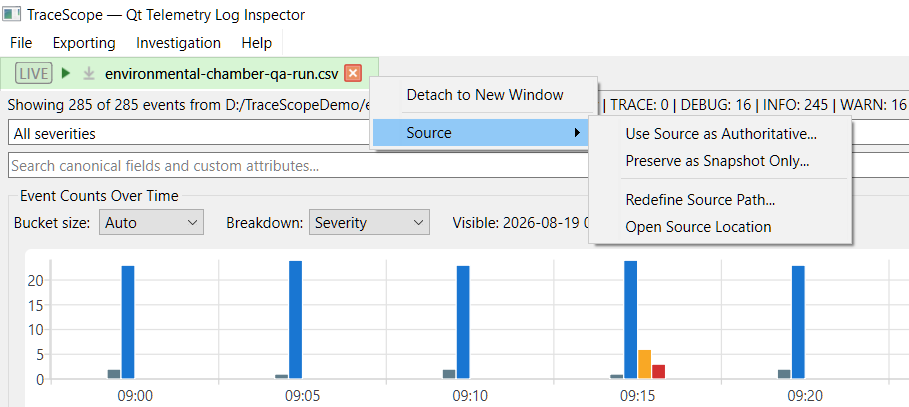Click the 'DEBUG: 16' count text

pos(717,105)
